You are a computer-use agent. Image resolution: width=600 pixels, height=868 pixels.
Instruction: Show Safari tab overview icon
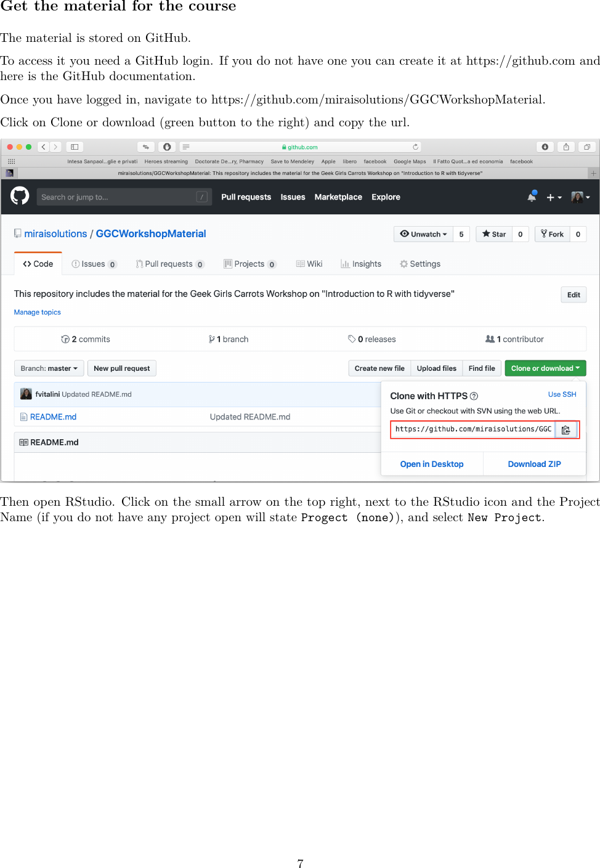[587, 147]
